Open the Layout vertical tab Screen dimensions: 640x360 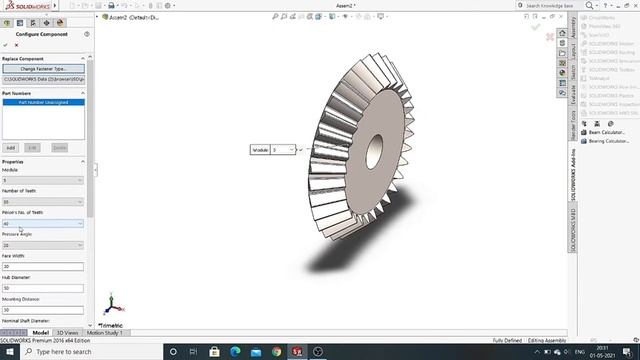573,51
